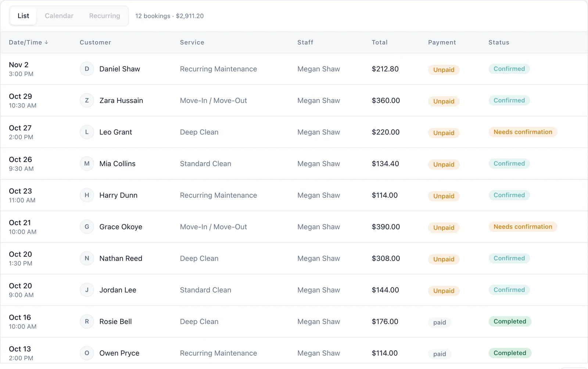Click Deep Clean service for Nathan Reed
Image resolution: width=588 pixels, height=369 pixels.
point(199,259)
